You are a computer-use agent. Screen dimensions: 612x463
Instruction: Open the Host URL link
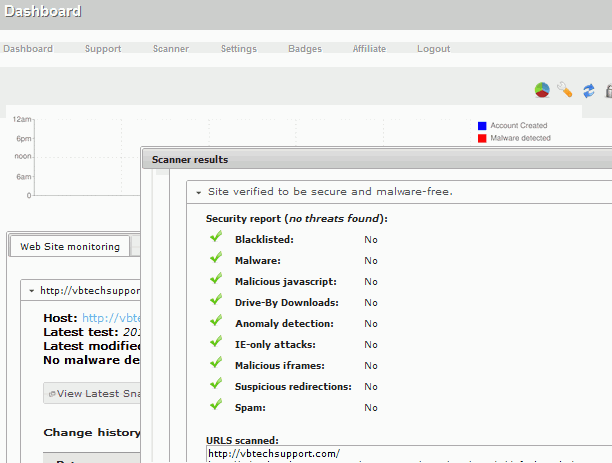[110, 318]
